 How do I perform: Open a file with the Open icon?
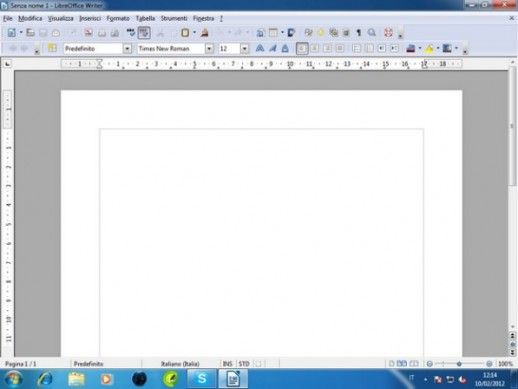tap(30, 33)
